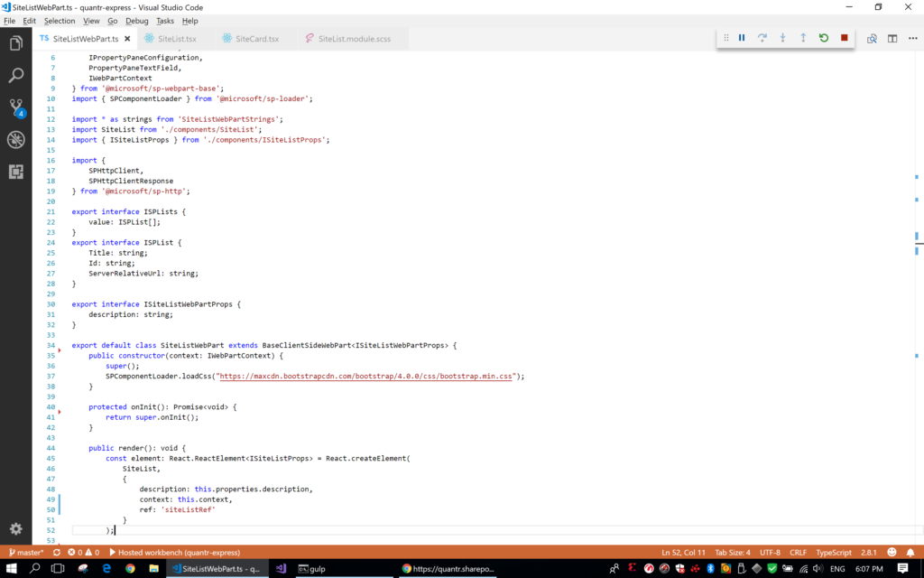This screenshot has width=924, height=578.
Task: Open the Search view in the Activity Bar
Action: pyautogui.click(x=14, y=75)
